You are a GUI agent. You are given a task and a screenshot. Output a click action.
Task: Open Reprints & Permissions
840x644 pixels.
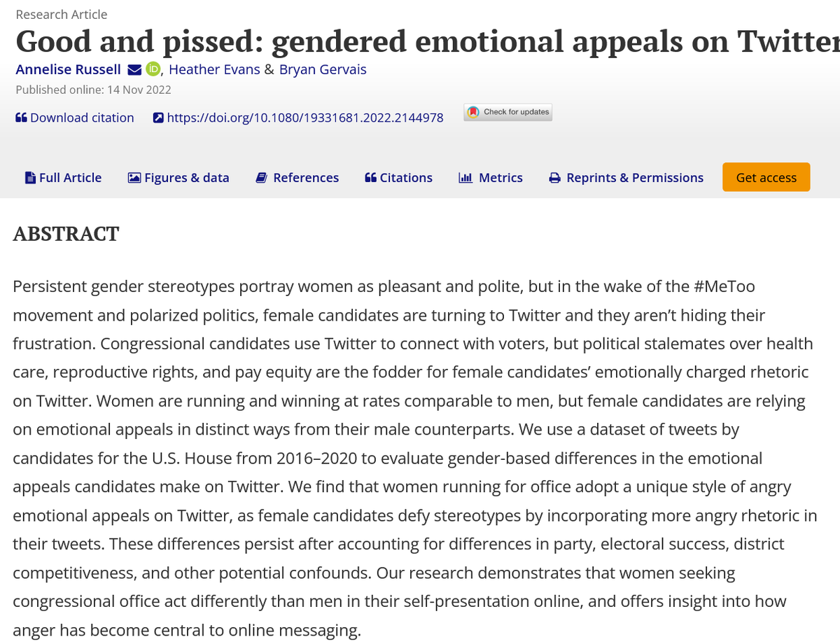[626, 178]
